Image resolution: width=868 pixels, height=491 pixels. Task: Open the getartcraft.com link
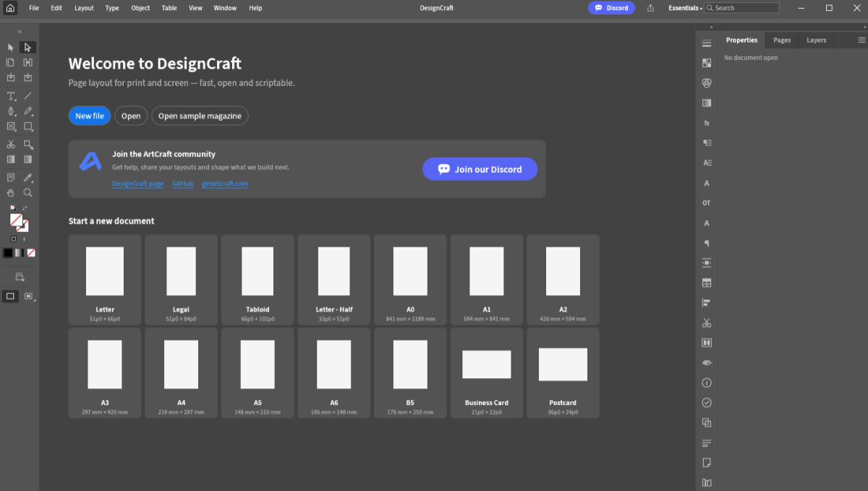click(x=225, y=184)
